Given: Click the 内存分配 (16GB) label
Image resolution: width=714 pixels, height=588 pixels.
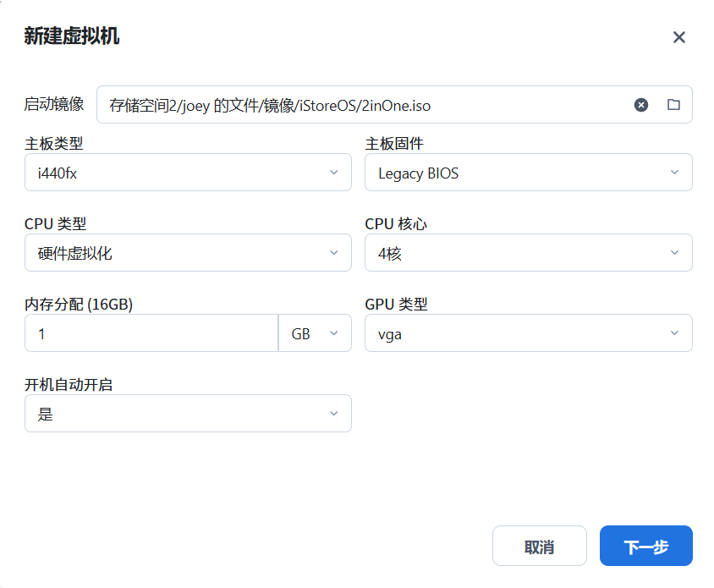Looking at the screenshot, I should pos(79,305).
